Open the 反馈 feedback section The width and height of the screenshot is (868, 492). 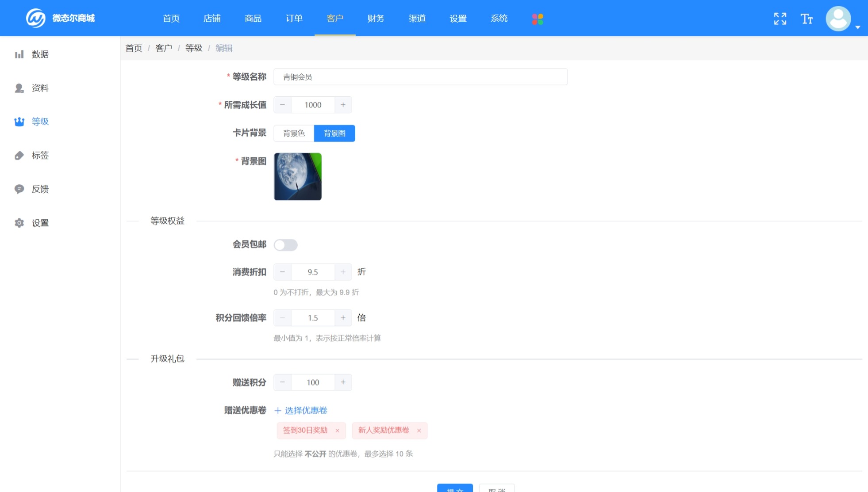[x=39, y=189]
